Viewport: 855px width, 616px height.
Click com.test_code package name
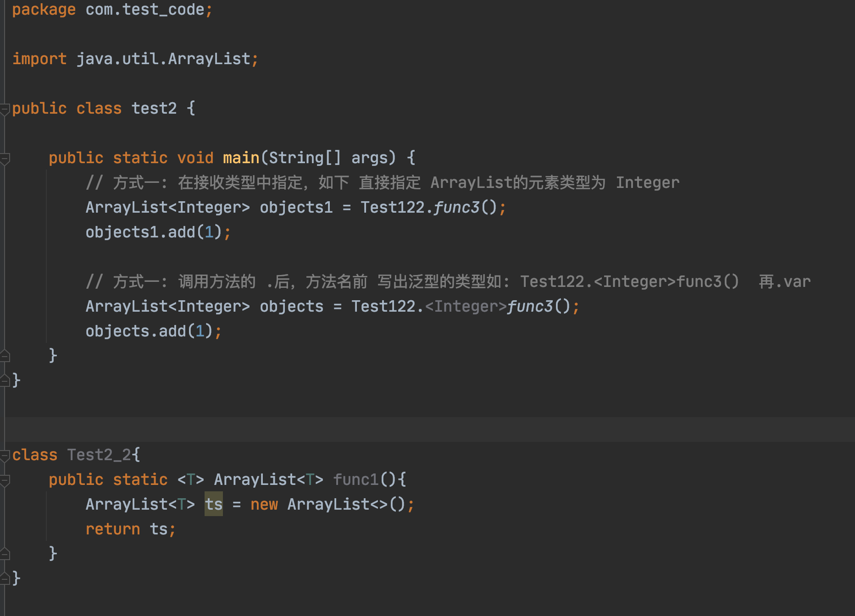click(x=145, y=10)
